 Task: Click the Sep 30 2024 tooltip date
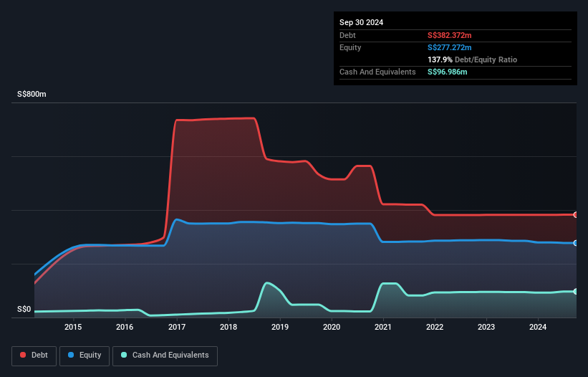(x=361, y=22)
